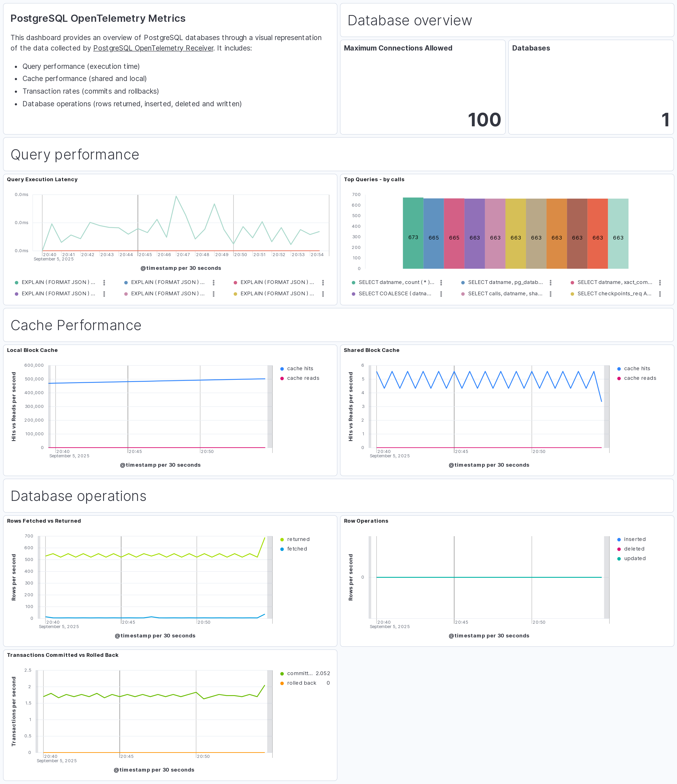This screenshot has height=784, width=677.
Task: Open the PostgreSQL OpenTelemetry Receiver link
Action: (x=153, y=48)
